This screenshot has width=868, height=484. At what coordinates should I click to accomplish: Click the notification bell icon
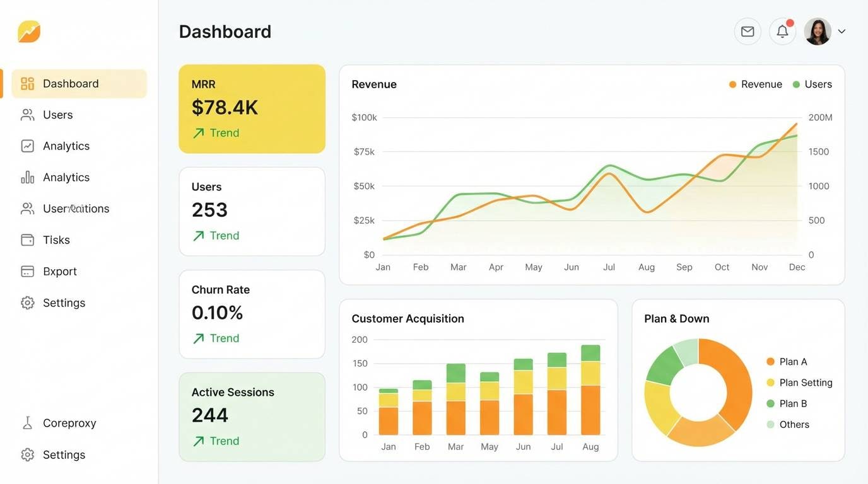click(782, 30)
